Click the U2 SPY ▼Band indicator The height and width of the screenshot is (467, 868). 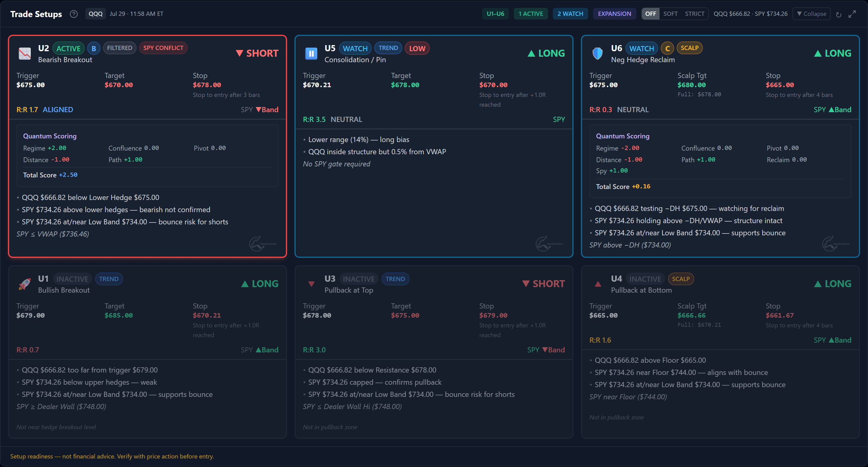(259, 109)
